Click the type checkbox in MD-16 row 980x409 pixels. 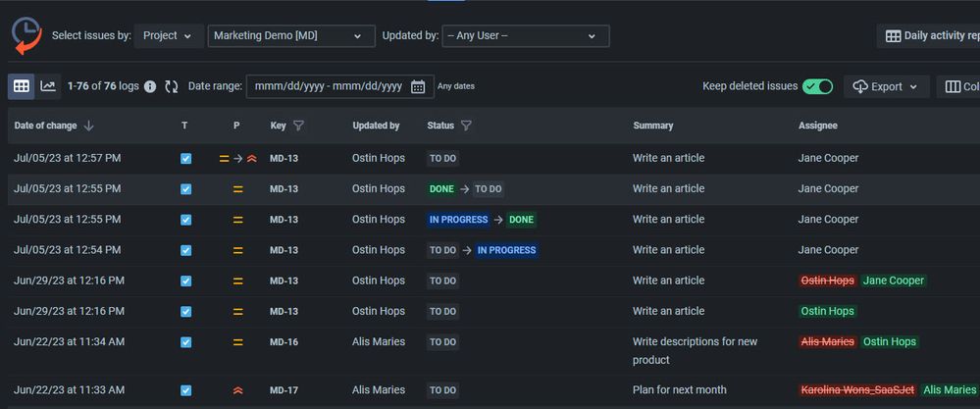[x=185, y=342]
